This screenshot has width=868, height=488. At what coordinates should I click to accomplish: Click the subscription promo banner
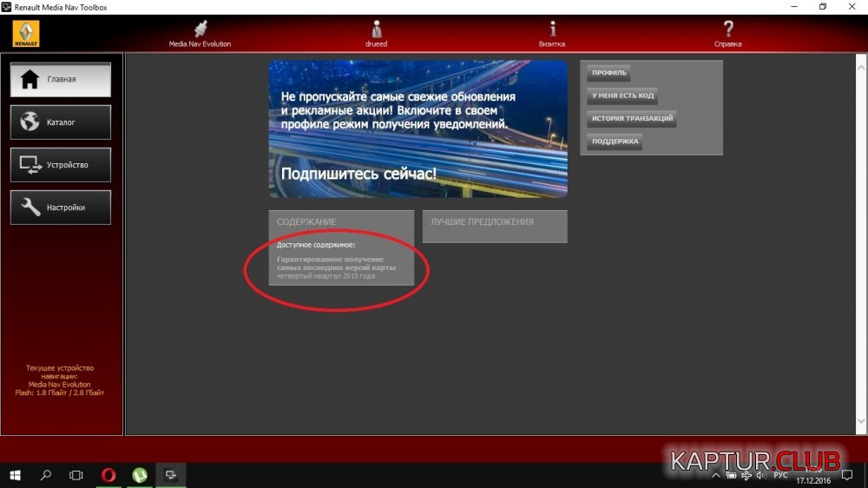(x=418, y=129)
